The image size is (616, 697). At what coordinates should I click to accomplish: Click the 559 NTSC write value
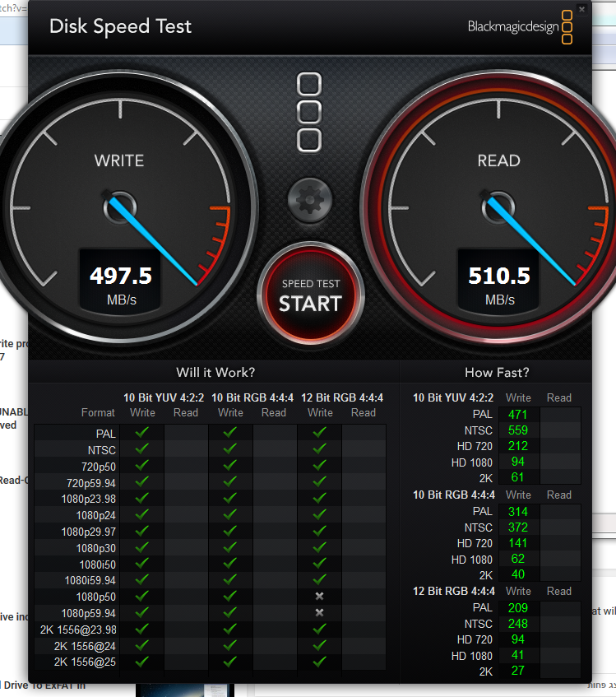pyautogui.click(x=518, y=430)
